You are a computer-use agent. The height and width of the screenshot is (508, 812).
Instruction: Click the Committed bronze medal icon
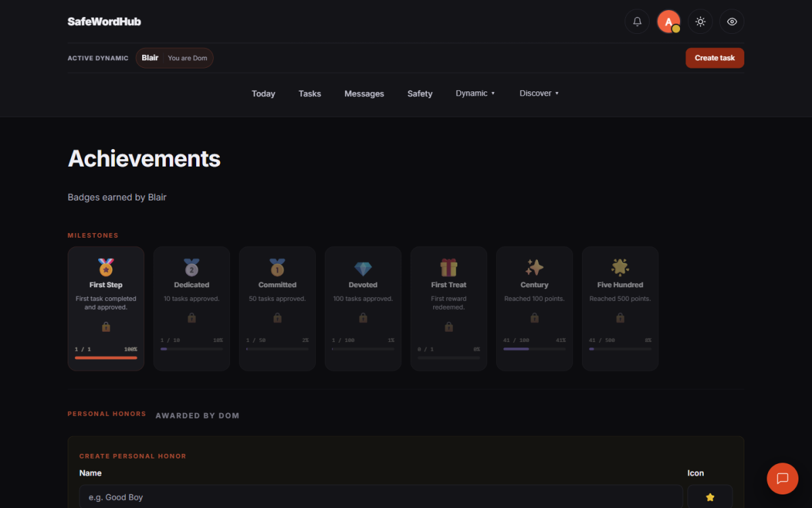pos(277,268)
